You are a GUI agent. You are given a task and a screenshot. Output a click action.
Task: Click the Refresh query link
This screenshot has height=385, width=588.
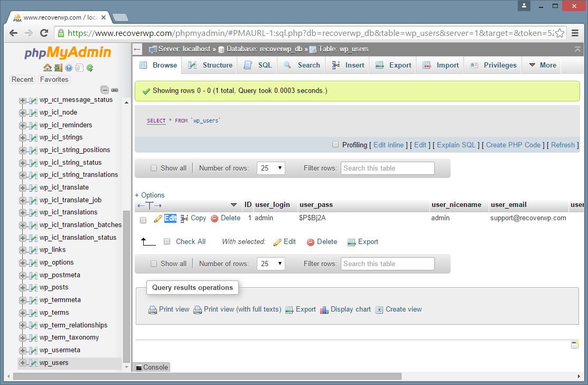(563, 145)
